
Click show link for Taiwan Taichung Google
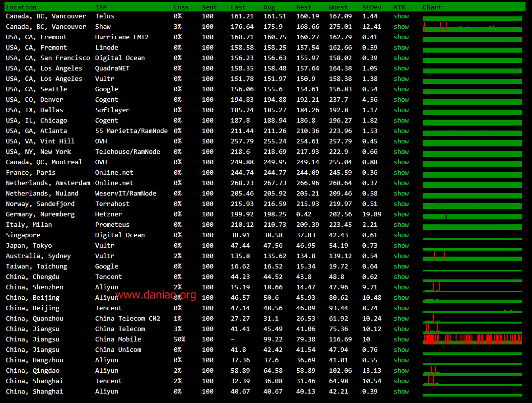tap(401, 267)
